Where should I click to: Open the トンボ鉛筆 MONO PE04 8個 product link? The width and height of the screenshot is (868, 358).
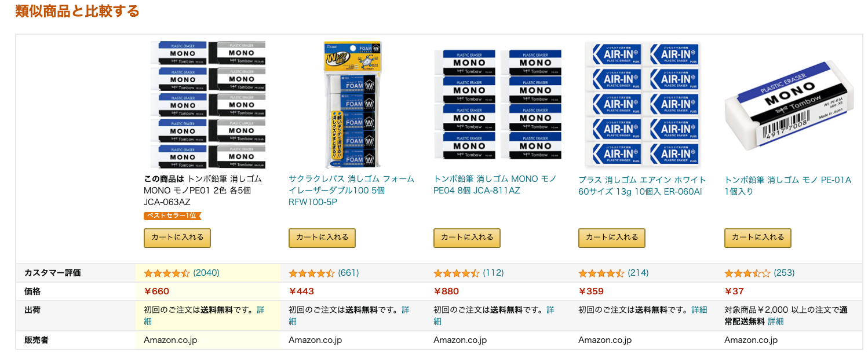click(495, 184)
